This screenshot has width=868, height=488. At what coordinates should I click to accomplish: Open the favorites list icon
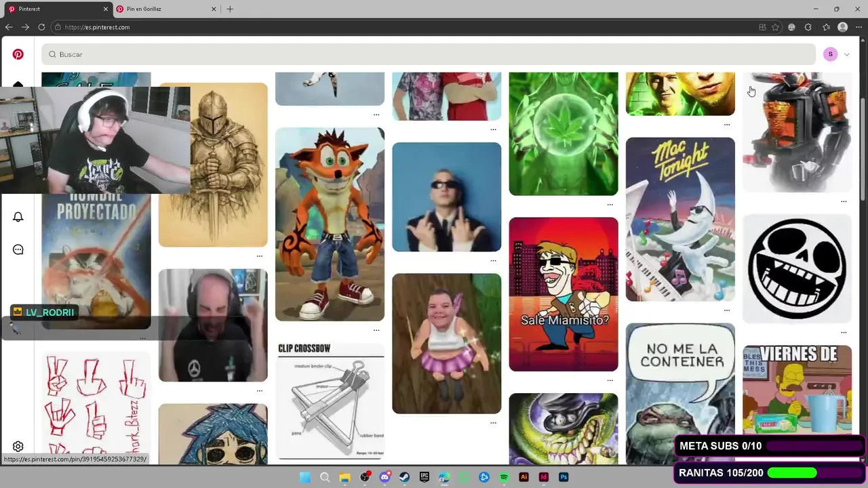coord(826,27)
